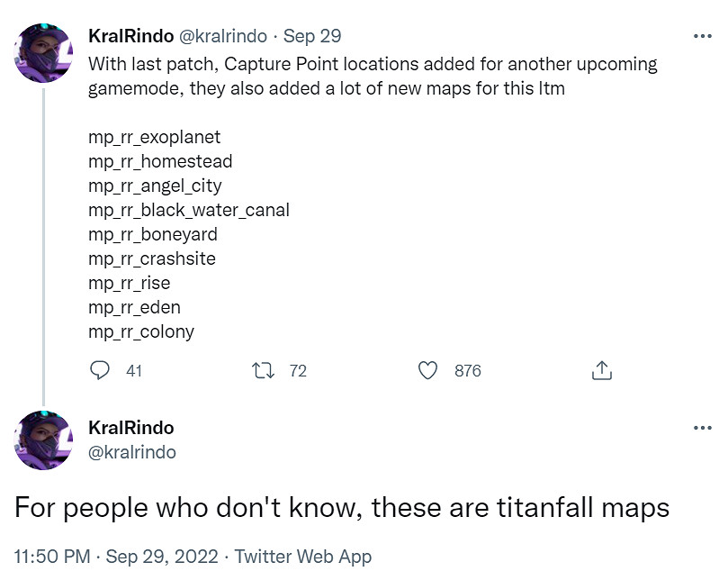
Task: Click the 72 retweets count
Action: tap(298, 370)
